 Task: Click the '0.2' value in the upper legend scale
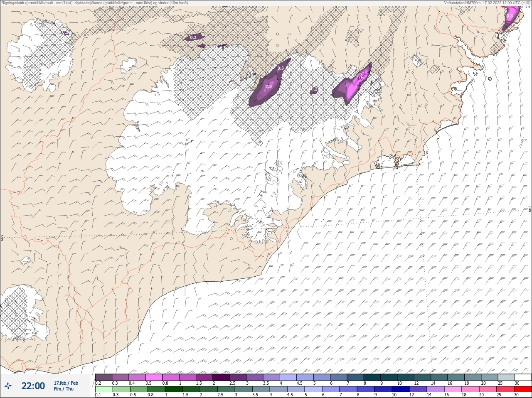(x=99, y=383)
